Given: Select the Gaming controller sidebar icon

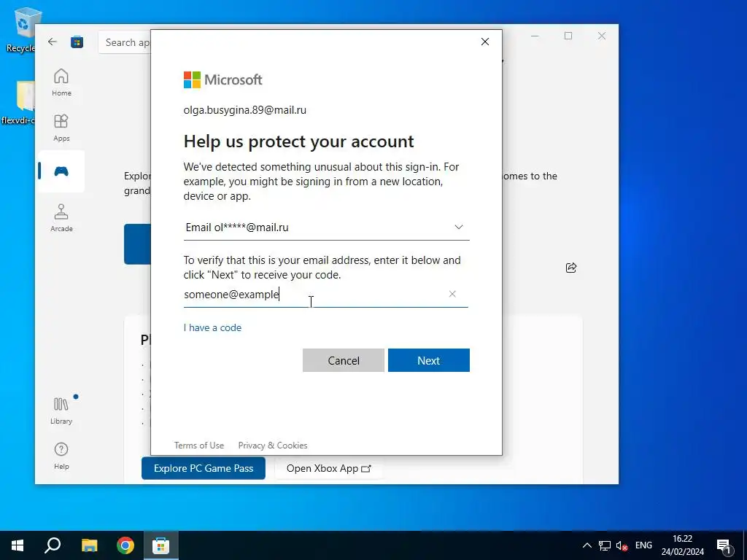Looking at the screenshot, I should (61, 171).
